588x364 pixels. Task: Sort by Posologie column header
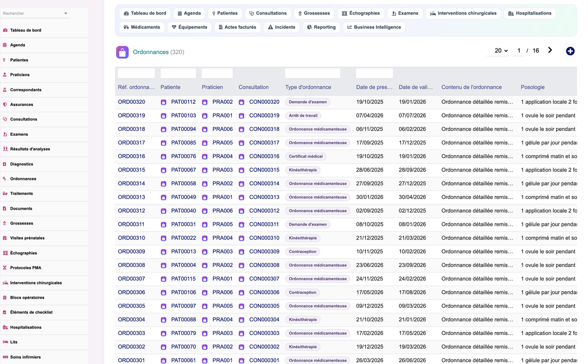(x=533, y=87)
